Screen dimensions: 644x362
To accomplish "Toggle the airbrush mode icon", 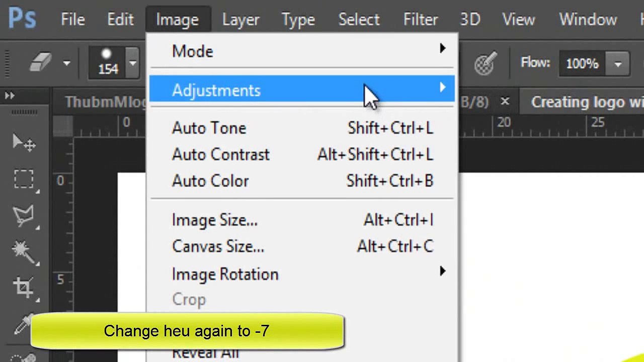I will (484, 63).
